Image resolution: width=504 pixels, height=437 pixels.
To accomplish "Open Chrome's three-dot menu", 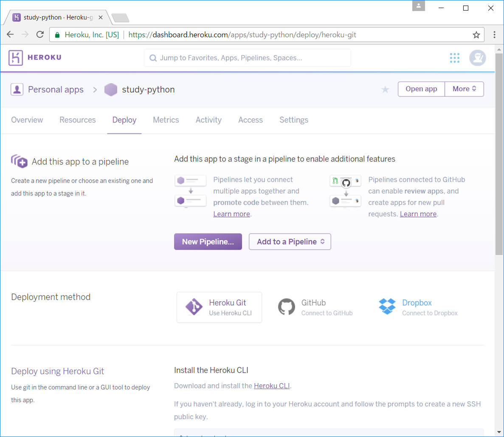I will [x=494, y=35].
